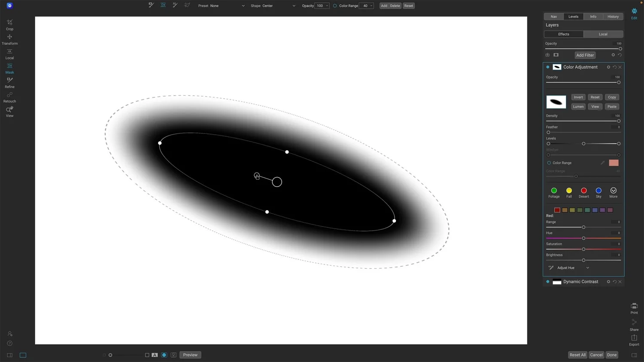The width and height of the screenshot is (644, 362).
Task: Open the Effects tab
Action: pos(563,34)
